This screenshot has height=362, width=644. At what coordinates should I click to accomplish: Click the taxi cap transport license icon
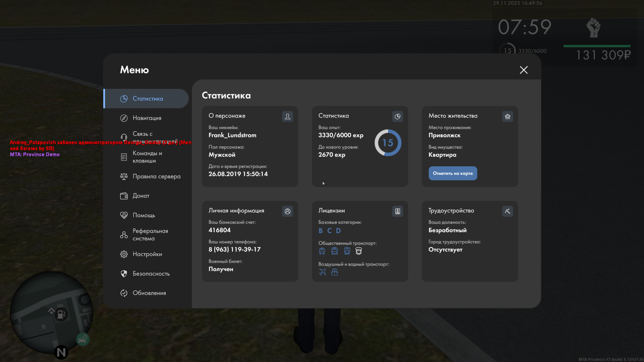(359, 251)
